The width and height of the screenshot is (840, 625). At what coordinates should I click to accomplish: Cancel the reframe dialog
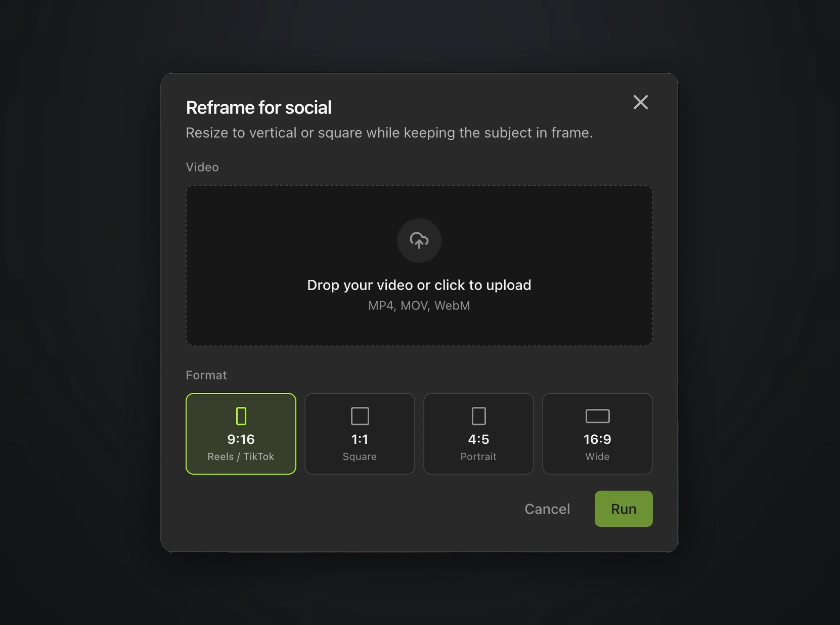tap(547, 509)
